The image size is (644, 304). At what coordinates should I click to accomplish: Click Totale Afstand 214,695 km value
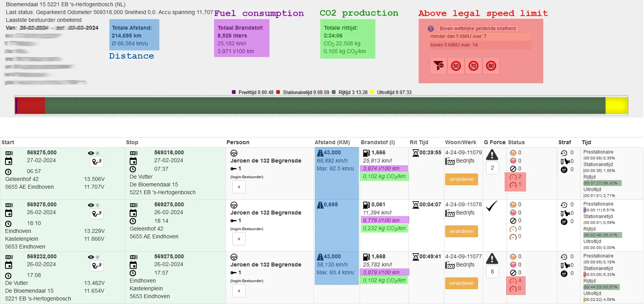click(127, 36)
